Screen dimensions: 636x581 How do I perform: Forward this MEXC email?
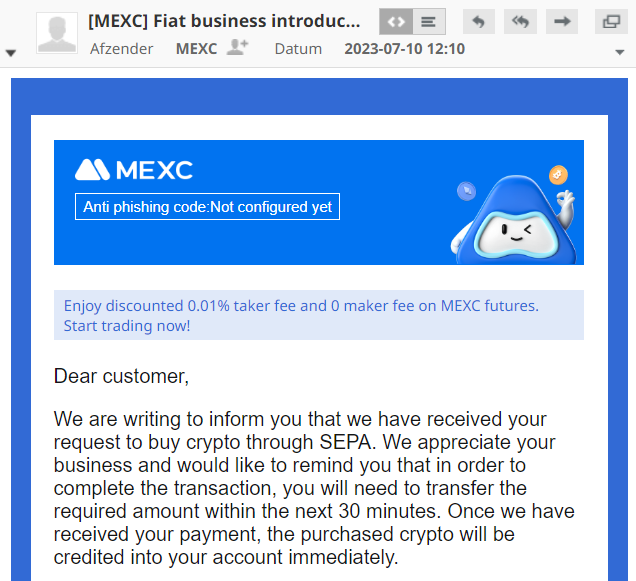pos(562,21)
